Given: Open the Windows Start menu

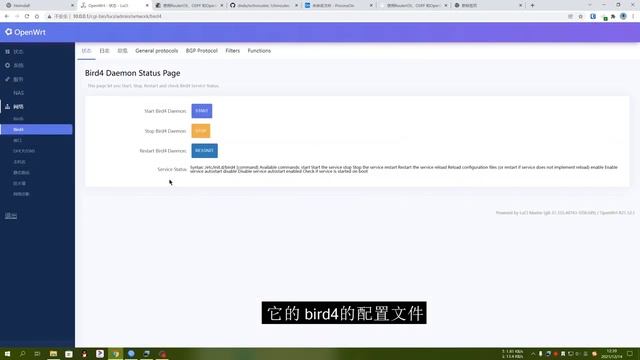Looking at the screenshot, I should tap(7, 354).
